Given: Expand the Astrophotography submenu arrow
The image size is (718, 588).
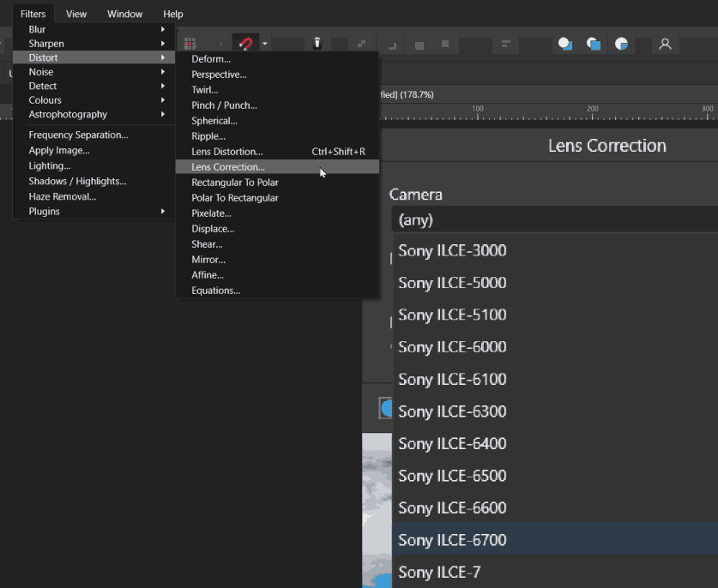Looking at the screenshot, I should (162, 114).
